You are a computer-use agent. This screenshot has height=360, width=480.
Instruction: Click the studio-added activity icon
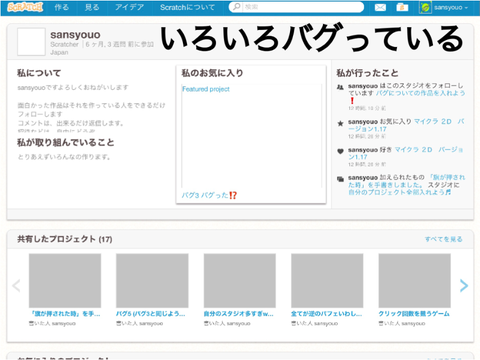click(340, 179)
